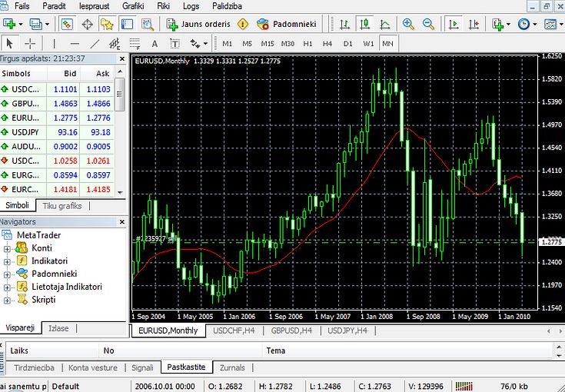This screenshot has width=565, height=392.
Task: Switch chart to the M15 timeframe
Action: pyautogui.click(x=268, y=43)
